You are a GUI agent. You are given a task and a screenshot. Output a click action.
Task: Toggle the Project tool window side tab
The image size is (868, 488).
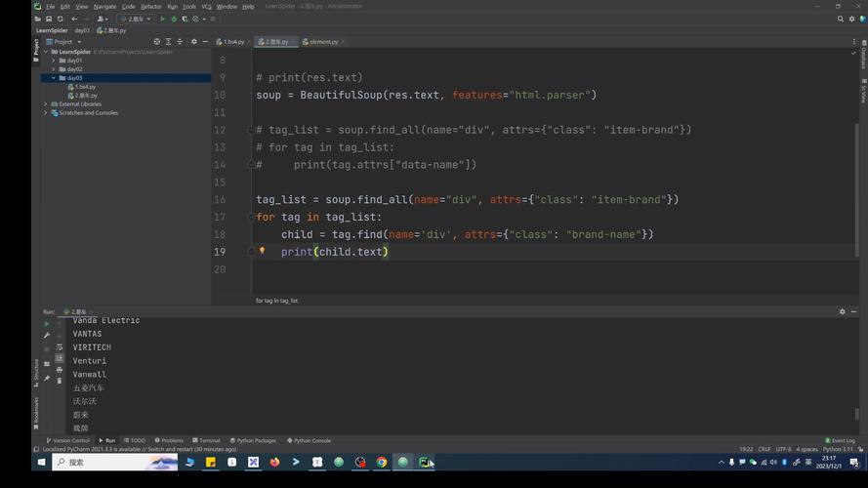36,50
